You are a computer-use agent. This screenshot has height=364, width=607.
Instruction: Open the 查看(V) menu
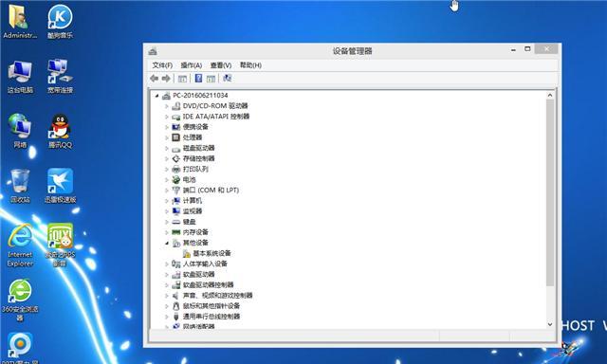[x=221, y=65]
